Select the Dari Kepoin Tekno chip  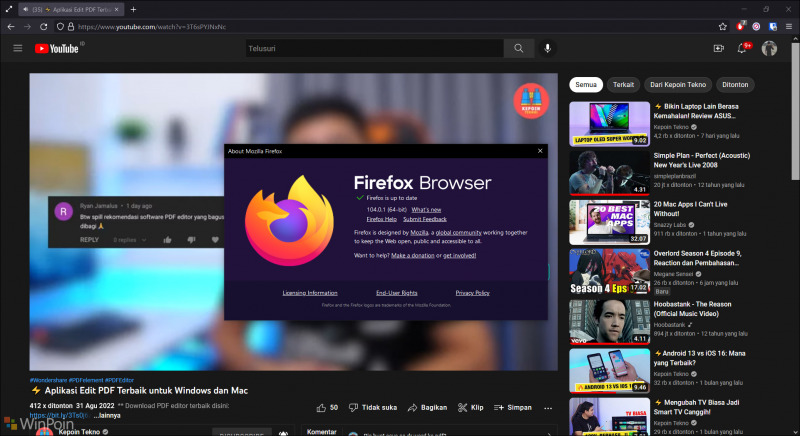678,85
